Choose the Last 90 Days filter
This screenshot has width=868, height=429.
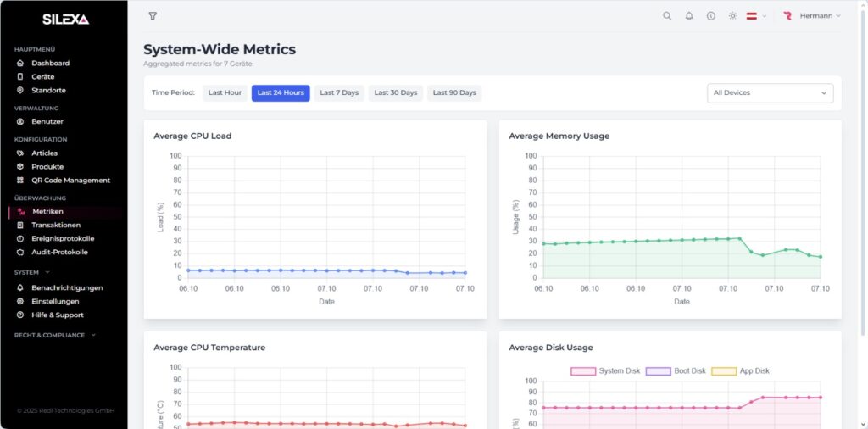pyautogui.click(x=454, y=93)
